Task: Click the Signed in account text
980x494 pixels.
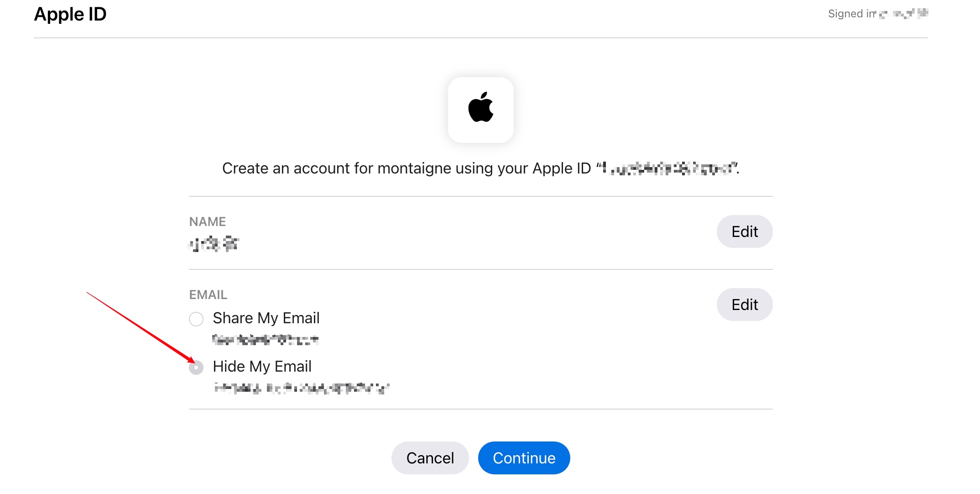Action: point(878,14)
